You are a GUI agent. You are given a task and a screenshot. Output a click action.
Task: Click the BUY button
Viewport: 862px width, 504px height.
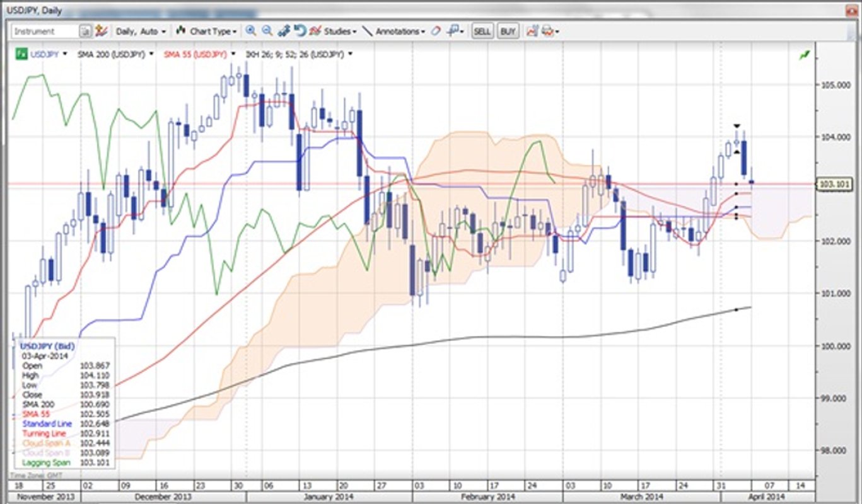(508, 30)
